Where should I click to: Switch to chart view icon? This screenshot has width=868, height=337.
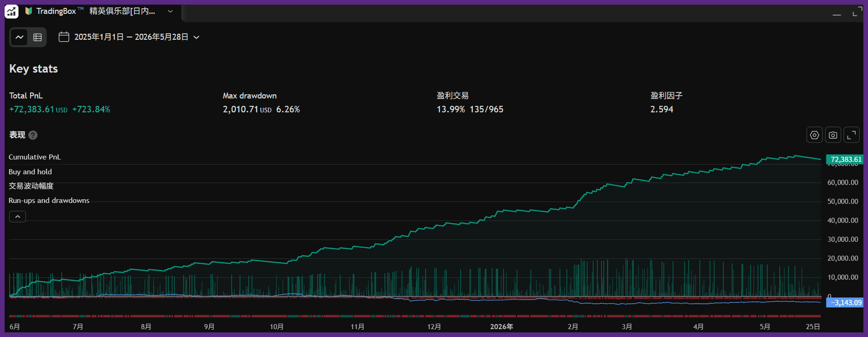click(19, 37)
